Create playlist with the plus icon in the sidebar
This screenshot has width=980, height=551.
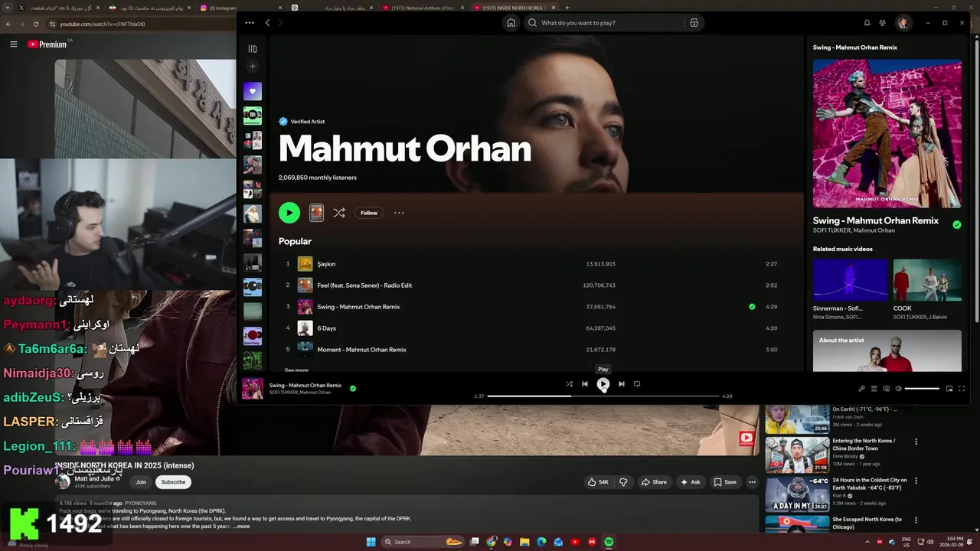(x=252, y=67)
